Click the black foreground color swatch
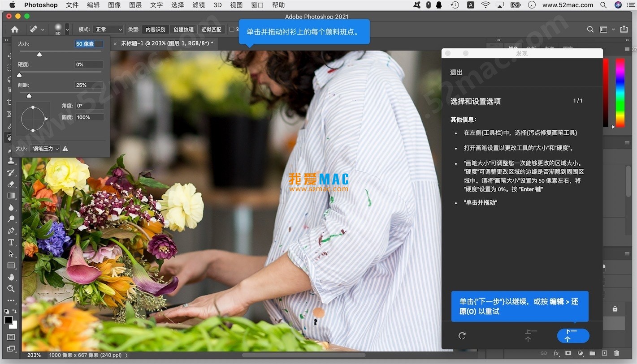 [8, 320]
